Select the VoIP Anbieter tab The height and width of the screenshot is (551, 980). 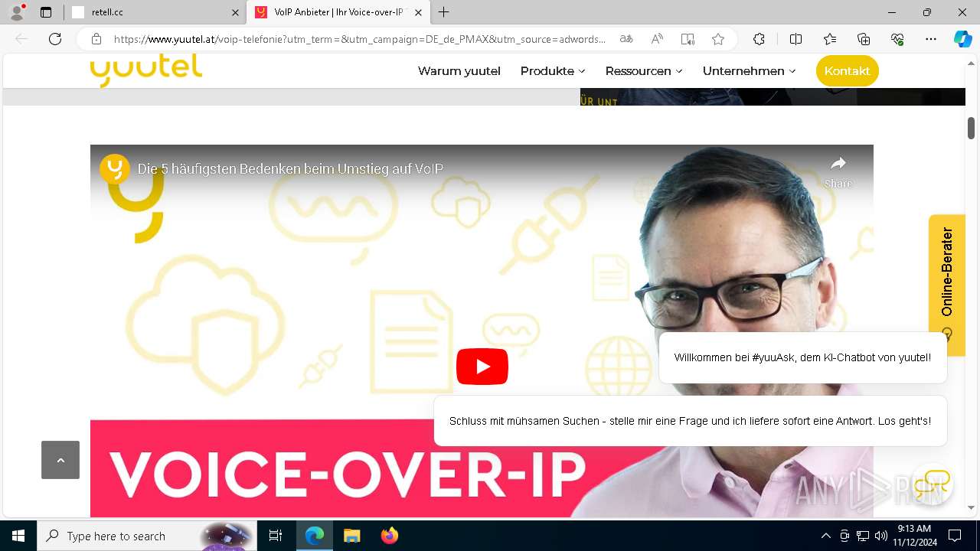(x=339, y=12)
